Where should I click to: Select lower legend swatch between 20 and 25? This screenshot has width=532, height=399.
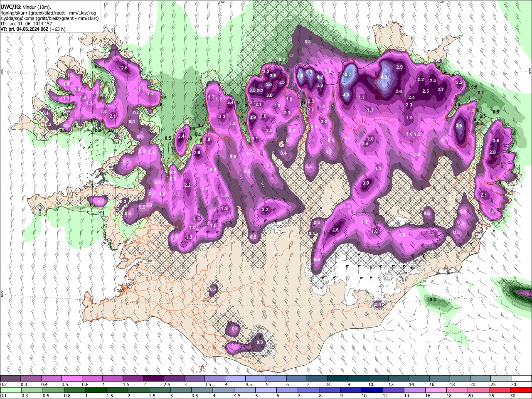tap(479, 390)
